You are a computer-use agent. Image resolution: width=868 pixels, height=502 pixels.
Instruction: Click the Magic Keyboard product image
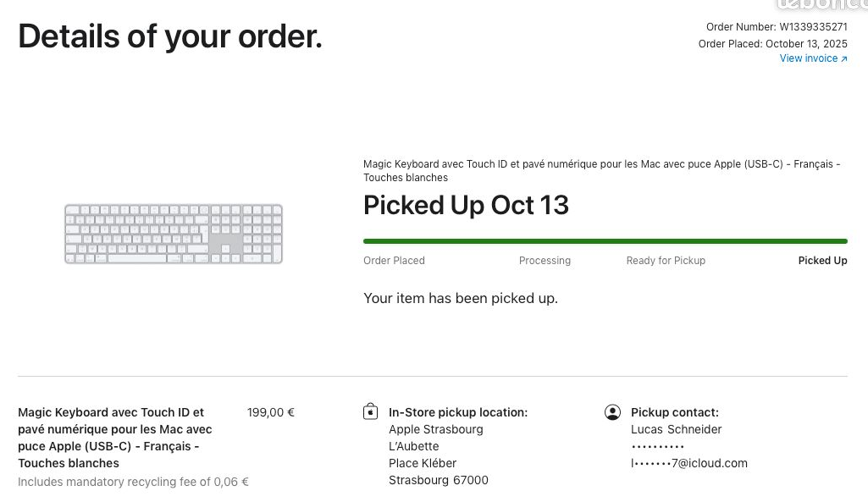[x=174, y=234]
